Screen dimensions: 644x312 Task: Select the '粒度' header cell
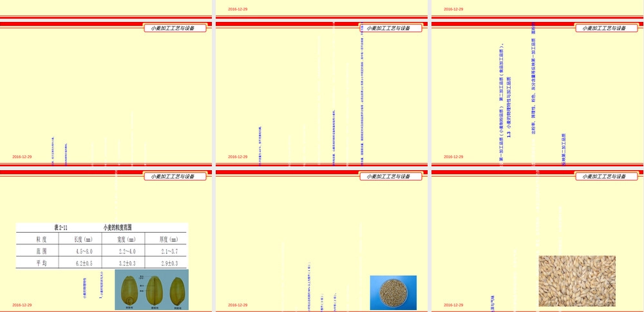41,239
